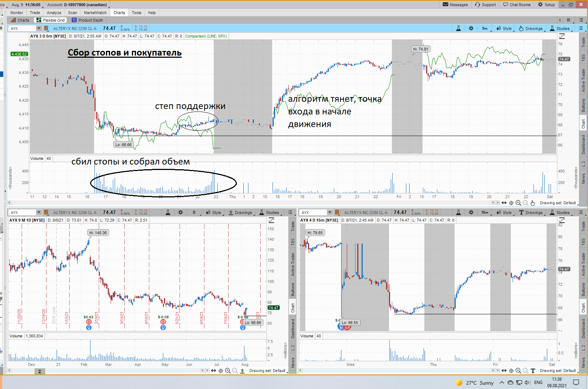
Task: Toggle the Active Trader side panel of the top chart
Action: (583, 80)
